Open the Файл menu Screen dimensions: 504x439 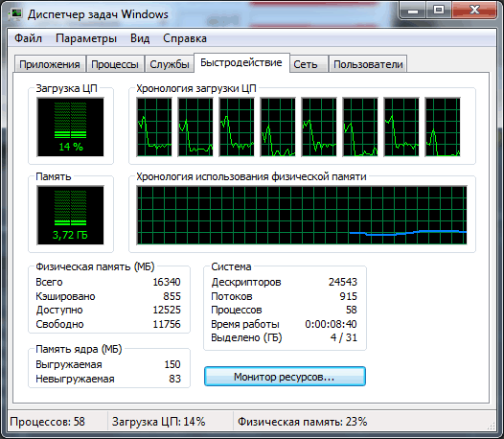pos(29,38)
